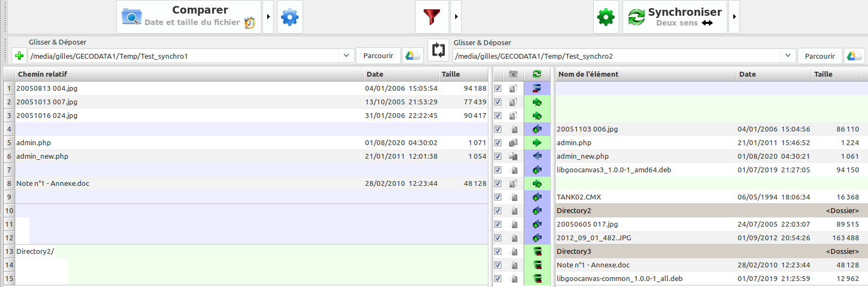Image resolution: width=868 pixels, height=287 pixels.
Task: Click the create-left action for Directory2
Action: [537, 210]
